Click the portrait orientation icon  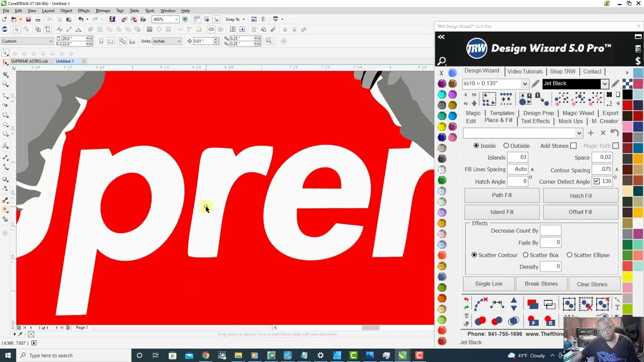click(x=101, y=41)
